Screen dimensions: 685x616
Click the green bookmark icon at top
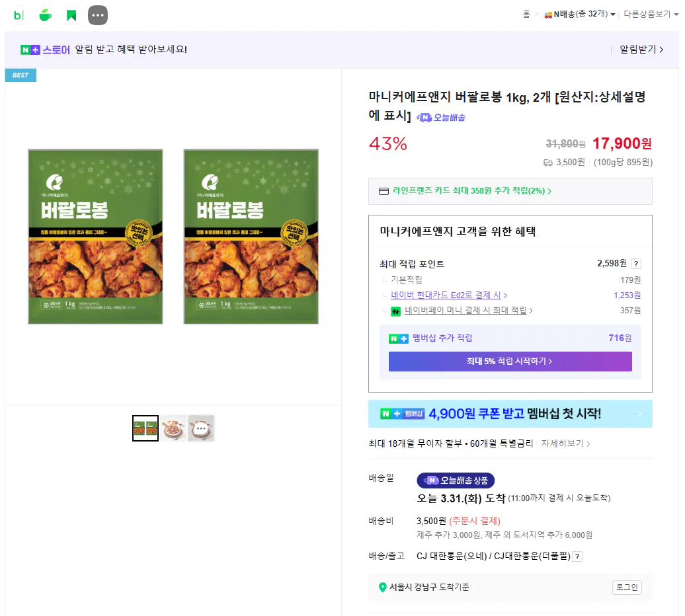click(x=71, y=15)
